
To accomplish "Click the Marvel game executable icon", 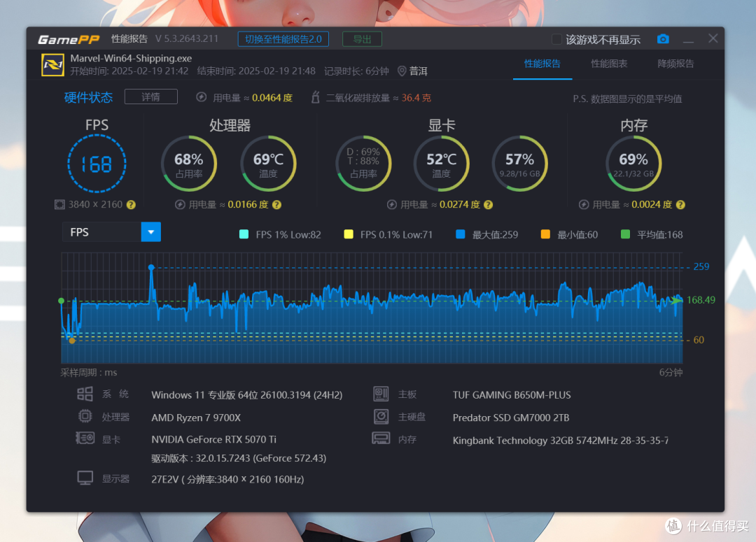I will click(52, 65).
